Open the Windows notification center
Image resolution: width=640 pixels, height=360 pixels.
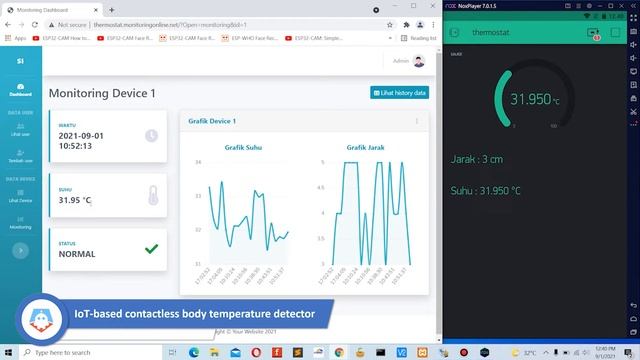629,352
